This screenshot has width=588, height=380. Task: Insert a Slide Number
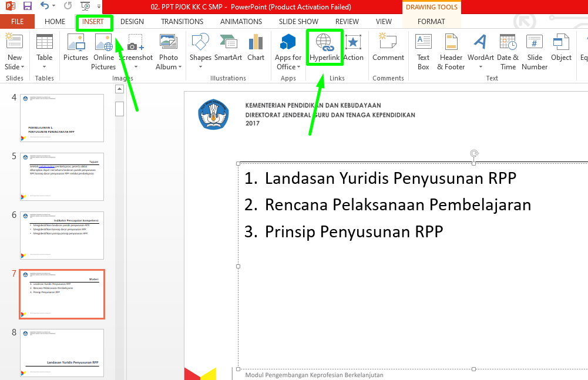(534, 53)
